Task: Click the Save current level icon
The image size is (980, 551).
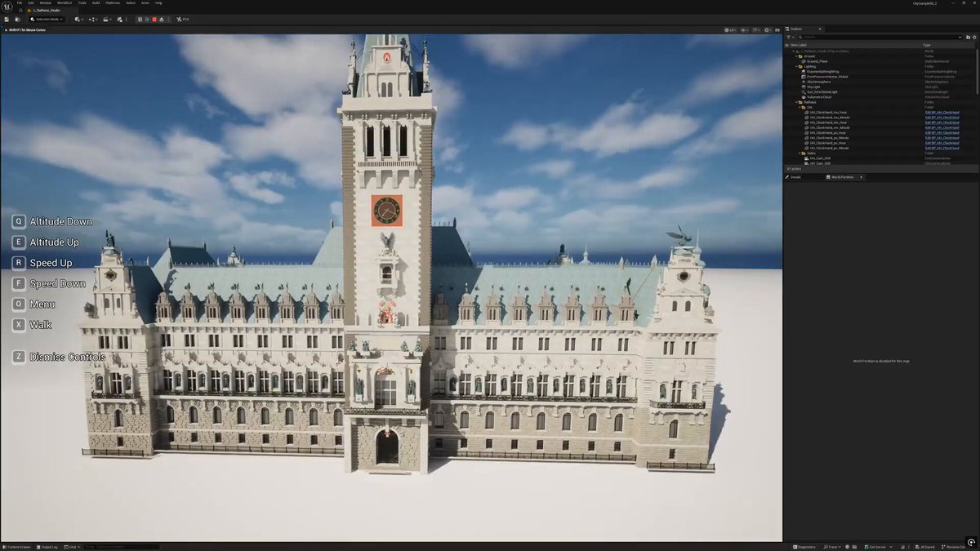Action: (7, 19)
